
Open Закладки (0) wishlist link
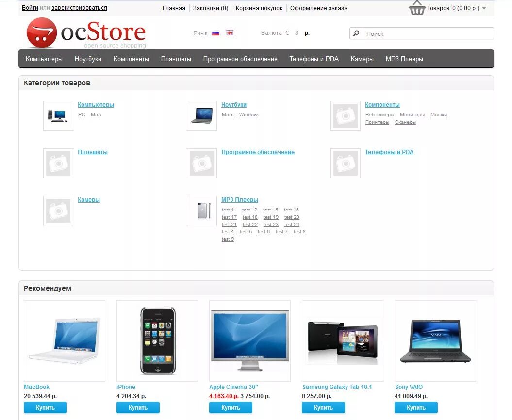tap(211, 8)
